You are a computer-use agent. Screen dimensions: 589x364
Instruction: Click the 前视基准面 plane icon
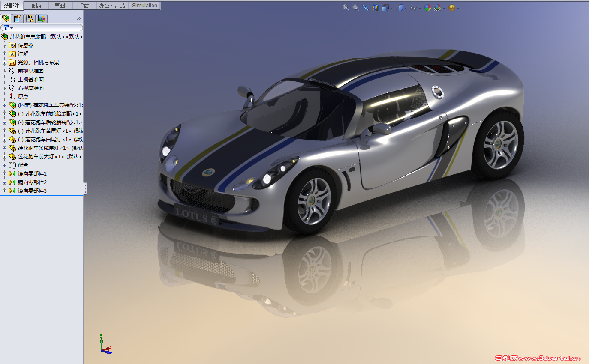(x=12, y=71)
